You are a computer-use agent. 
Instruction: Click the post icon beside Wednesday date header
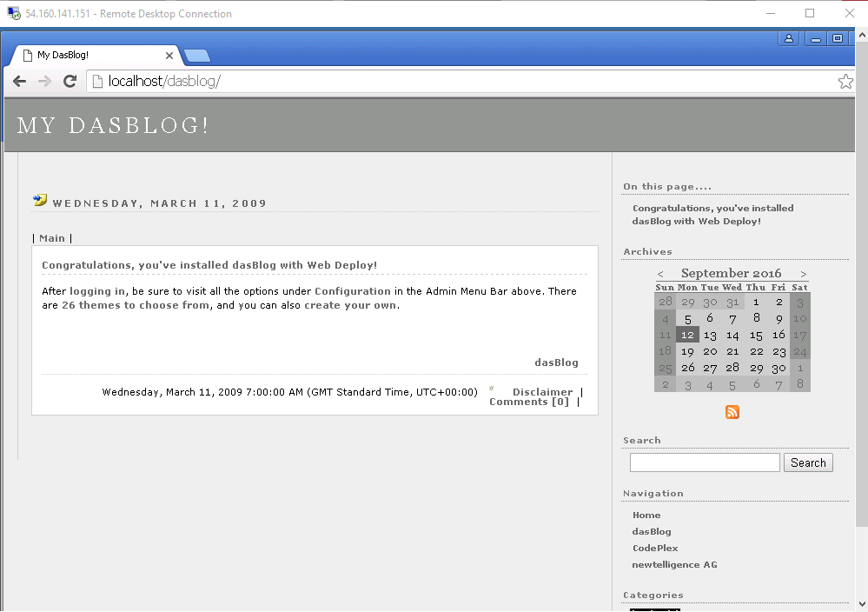40,200
